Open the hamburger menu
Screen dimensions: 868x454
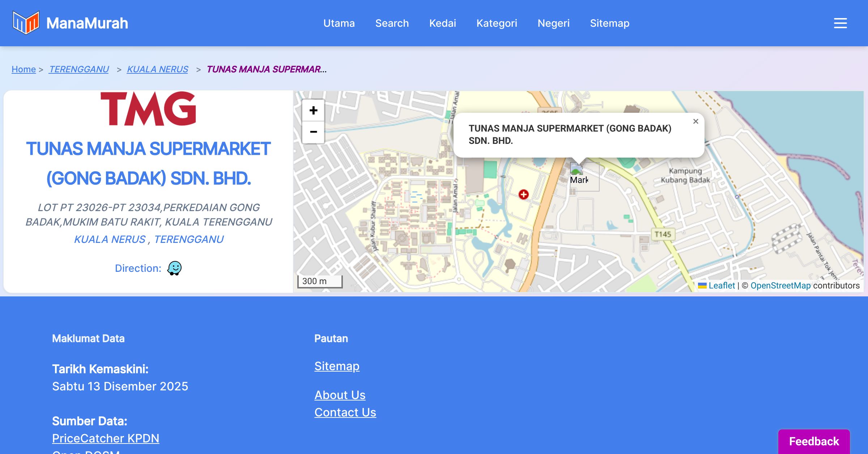840,23
